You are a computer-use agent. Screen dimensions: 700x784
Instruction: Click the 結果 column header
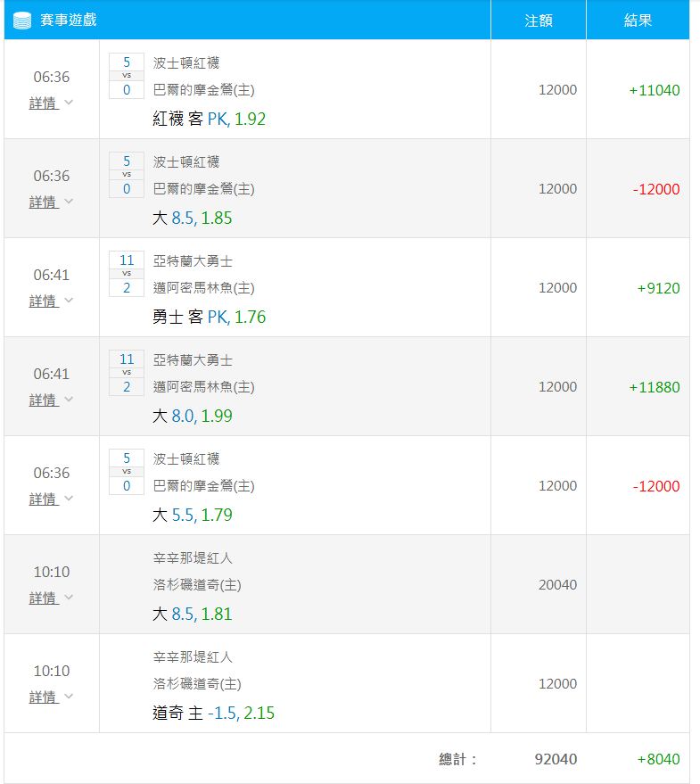[x=638, y=20]
